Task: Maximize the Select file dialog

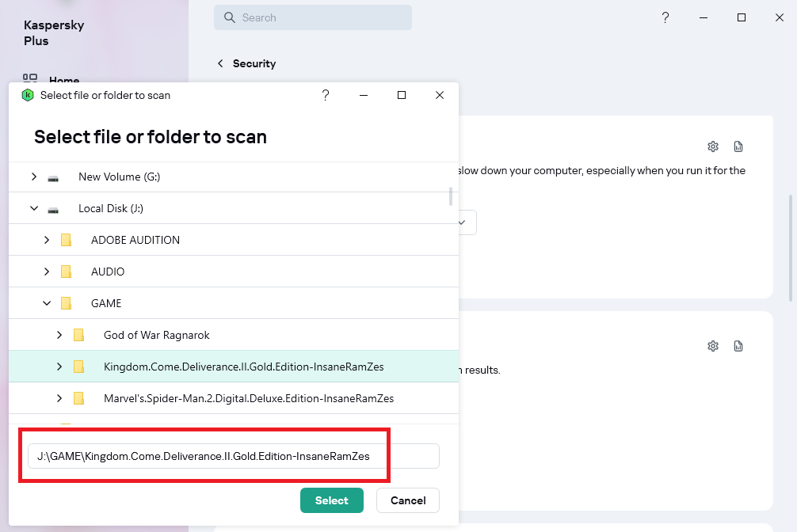Action: click(402, 95)
